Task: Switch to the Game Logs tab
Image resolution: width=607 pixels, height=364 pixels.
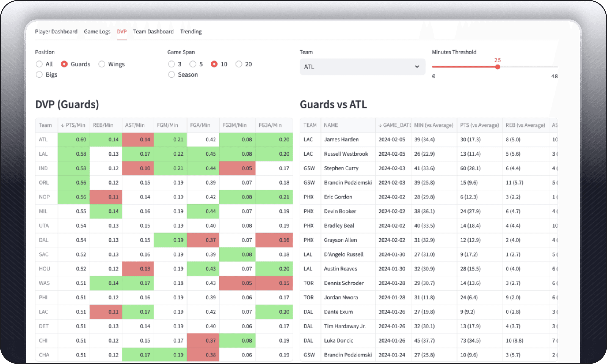Action: (97, 32)
